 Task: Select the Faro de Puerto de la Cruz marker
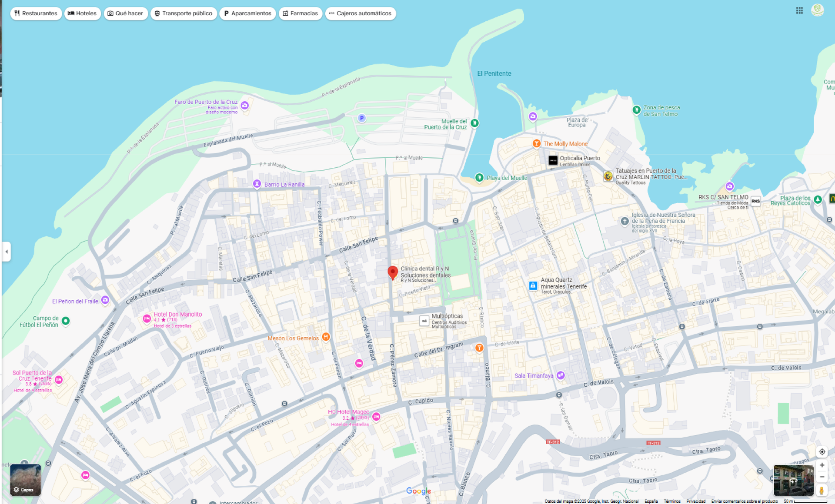point(245,105)
